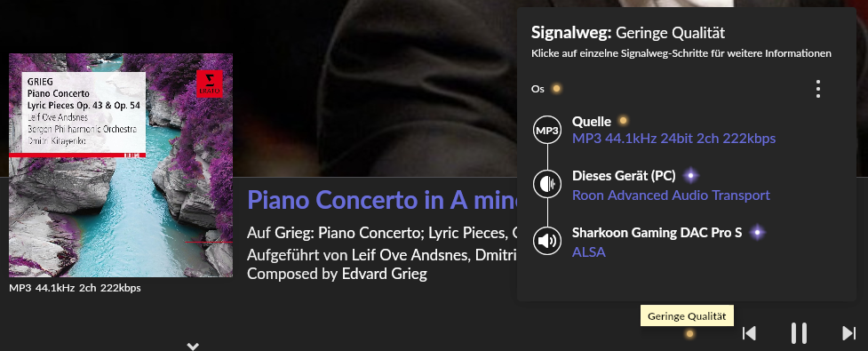Click the ALSA output link

(588, 252)
